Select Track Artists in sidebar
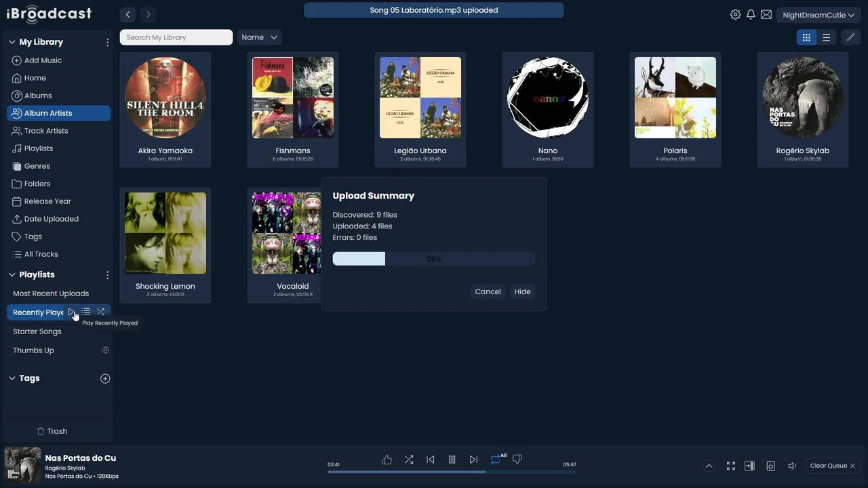This screenshot has height=488, width=868. coord(58,131)
